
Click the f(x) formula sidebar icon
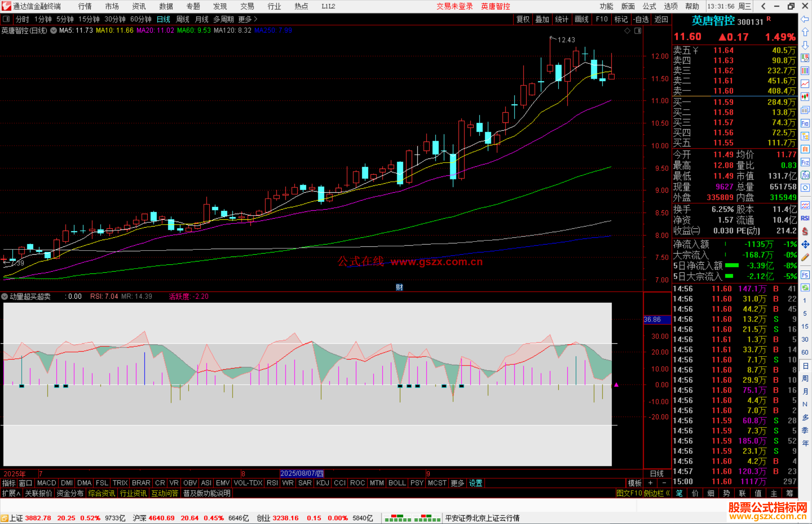pos(805,175)
